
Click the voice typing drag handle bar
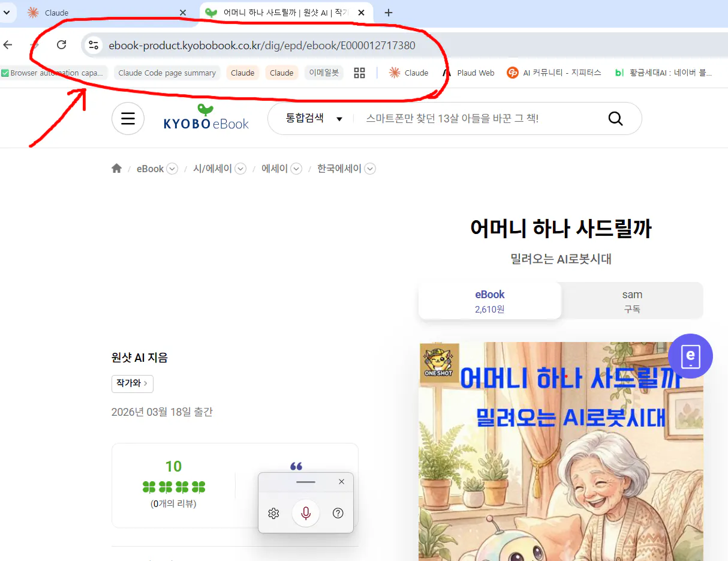click(x=305, y=482)
